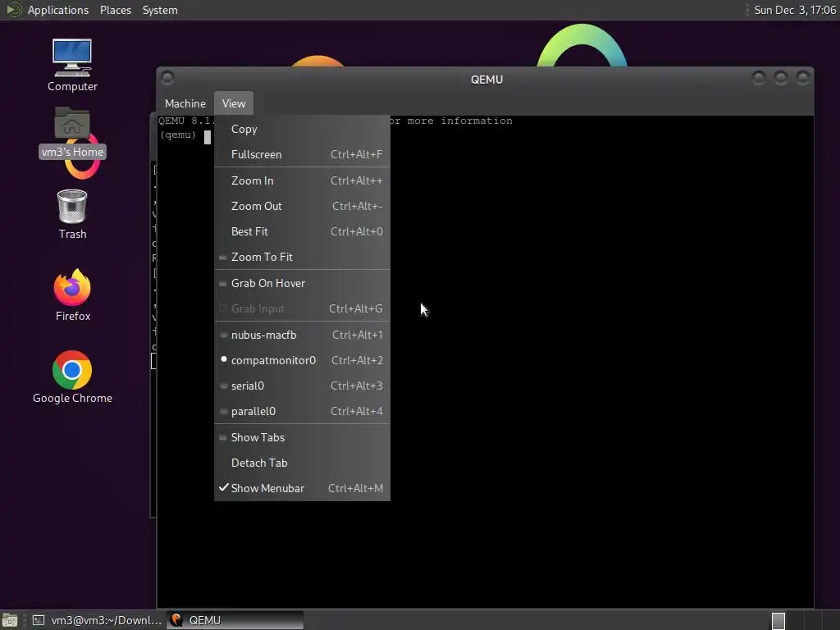The image size is (840, 630).
Task: Click the QEMU window title bar
Action: [486, 80]
